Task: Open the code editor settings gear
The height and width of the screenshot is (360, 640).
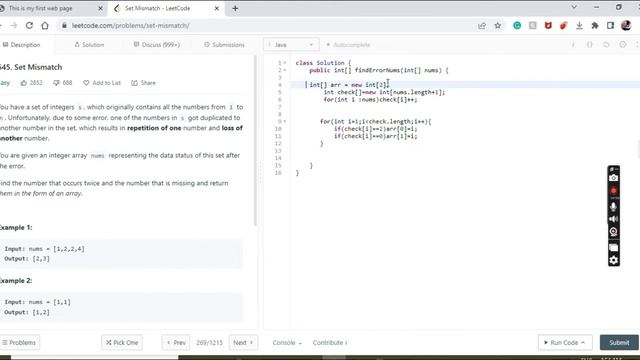Action: [x=622, y=44]
